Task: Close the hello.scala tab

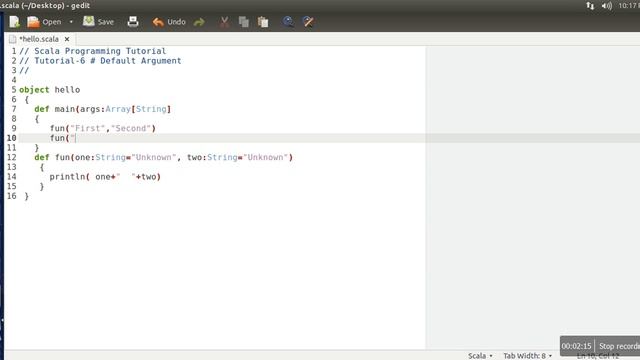Action: click(x=67, y=39)
